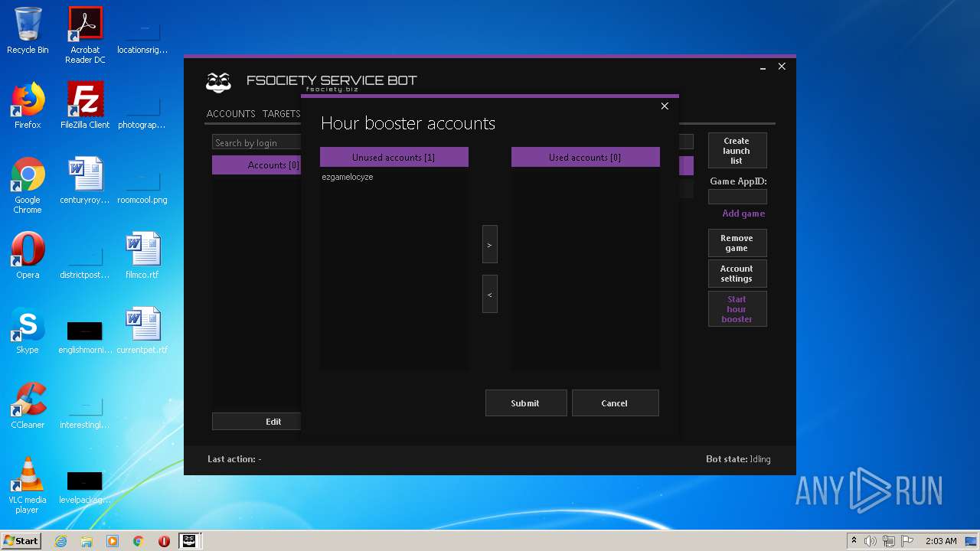Open the media player taskbar icon
Screen dimensions: 980x551
113,541
